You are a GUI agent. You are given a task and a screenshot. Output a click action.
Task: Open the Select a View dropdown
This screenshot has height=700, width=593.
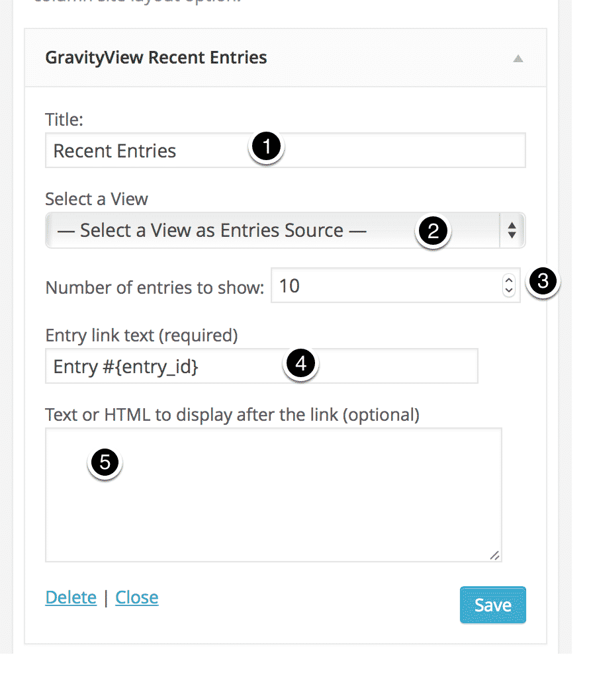point(285,230)
